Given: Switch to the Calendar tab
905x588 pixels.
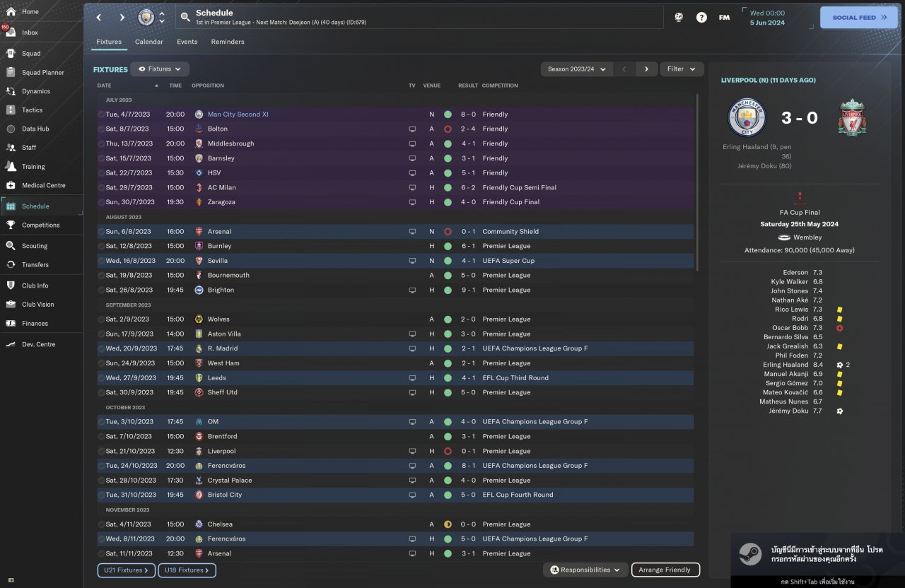Looking at the screenshot, I should (x=148, y=42).
